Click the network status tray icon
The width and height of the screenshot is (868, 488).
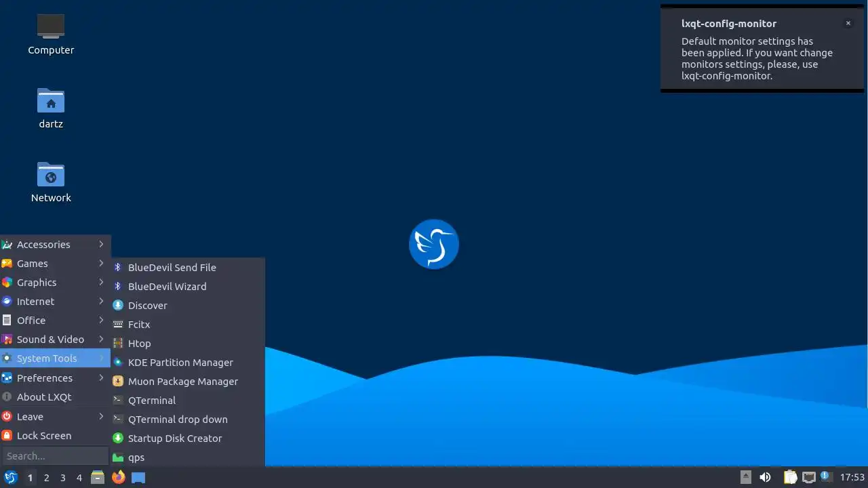point(808,477)
